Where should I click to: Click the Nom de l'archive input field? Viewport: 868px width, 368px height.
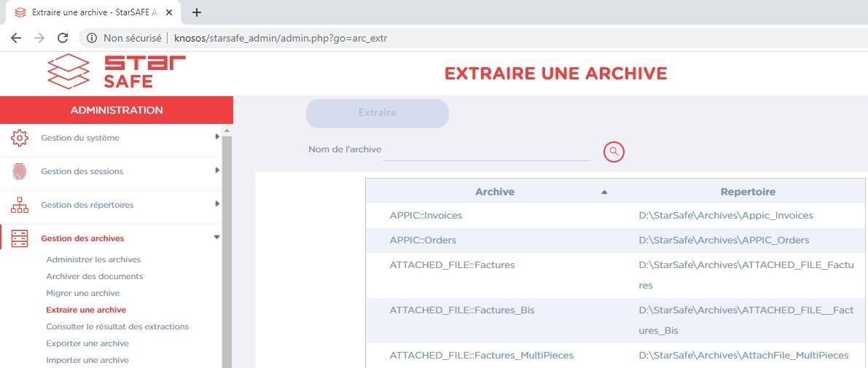(486, 150)
